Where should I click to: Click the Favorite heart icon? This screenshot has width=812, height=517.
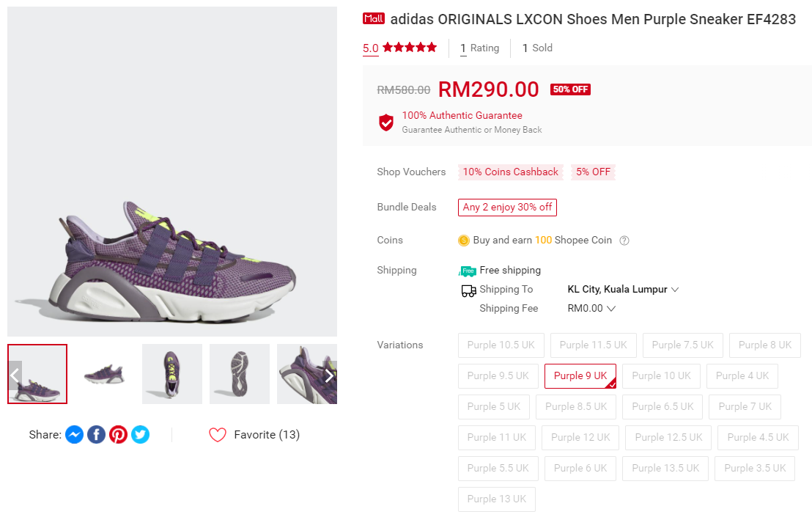(x=218, y=435)
